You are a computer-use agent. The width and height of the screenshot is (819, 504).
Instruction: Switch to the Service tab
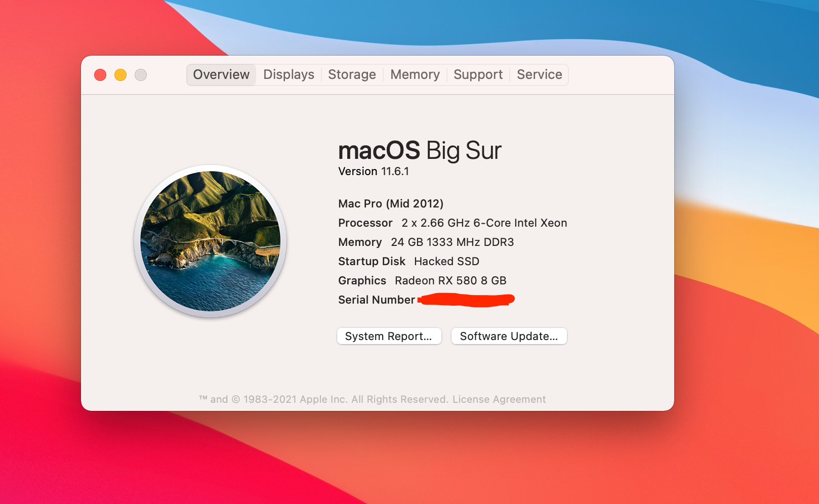click(539, 75)
